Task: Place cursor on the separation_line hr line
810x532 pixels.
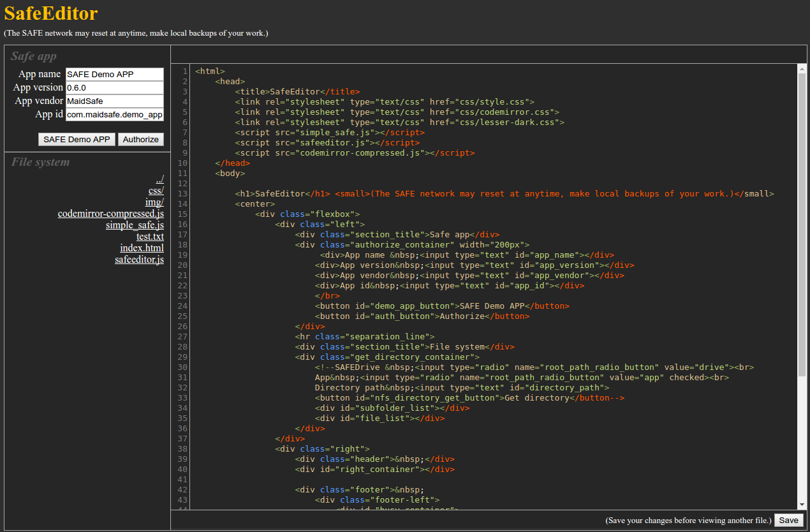Action: (364, 337)
